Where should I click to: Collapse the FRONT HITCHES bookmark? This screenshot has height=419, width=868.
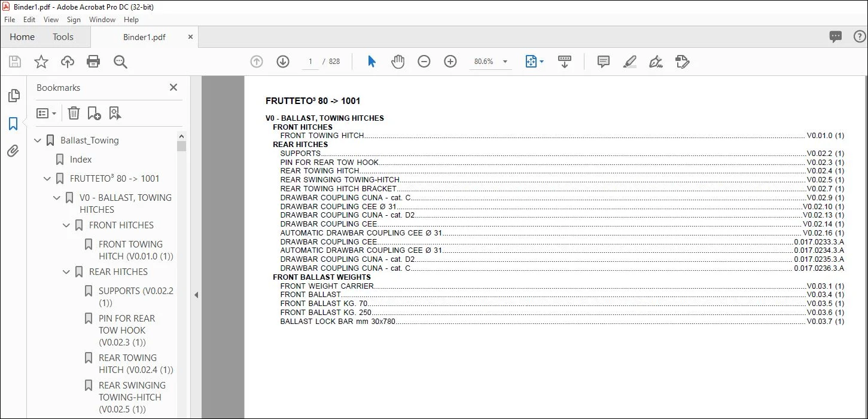coord(67,225)
